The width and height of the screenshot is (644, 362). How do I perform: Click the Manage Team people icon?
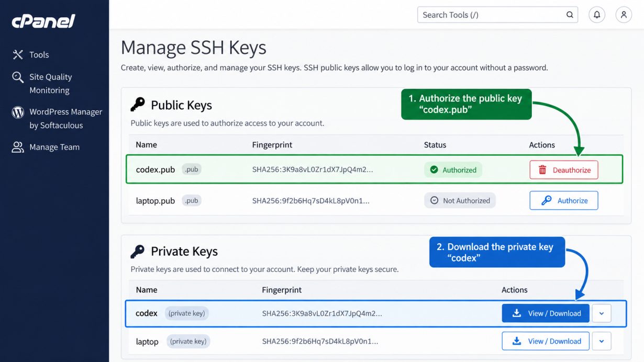(18, 147)
